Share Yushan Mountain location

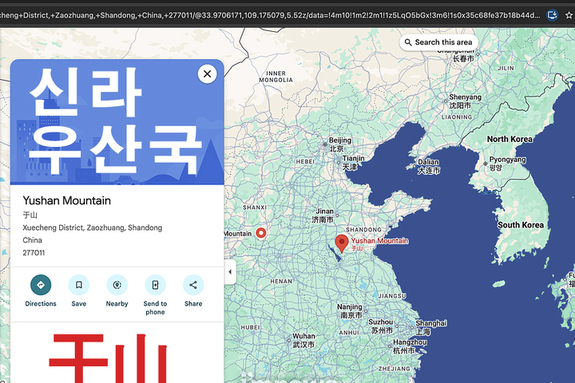193,285
